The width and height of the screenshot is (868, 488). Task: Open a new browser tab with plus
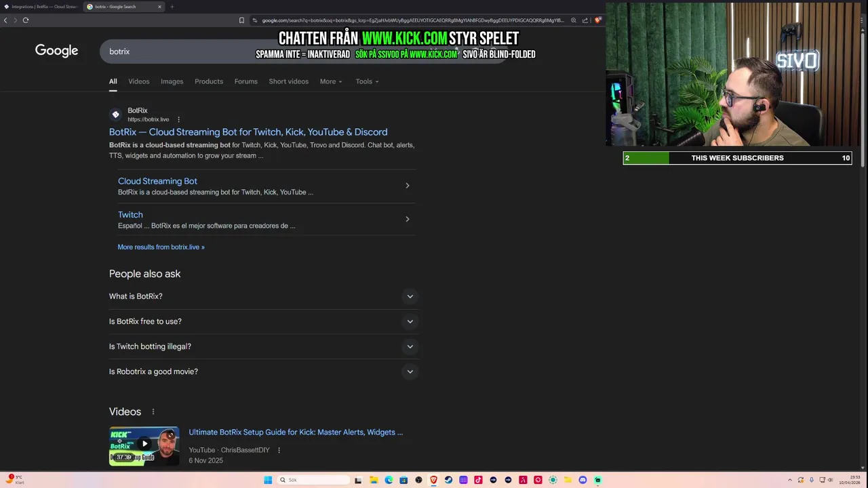pyautogui.click(x=172, y=7)
